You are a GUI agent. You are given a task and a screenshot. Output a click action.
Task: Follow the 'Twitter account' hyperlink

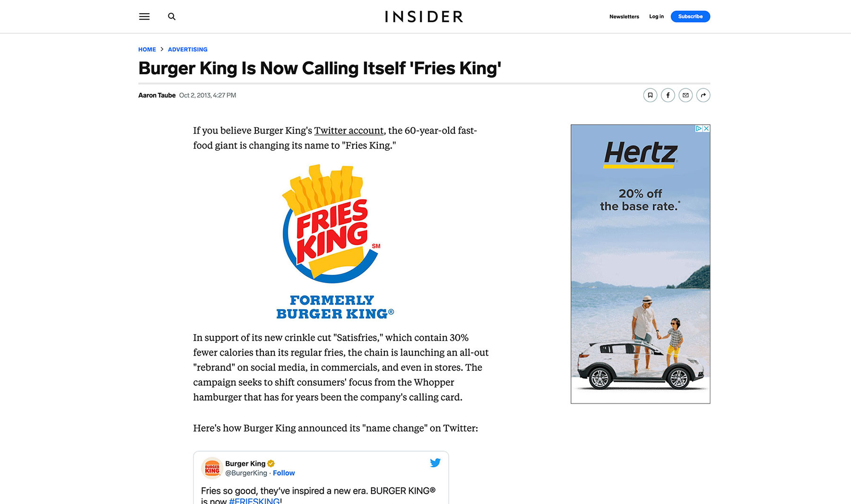coord(349,130)
